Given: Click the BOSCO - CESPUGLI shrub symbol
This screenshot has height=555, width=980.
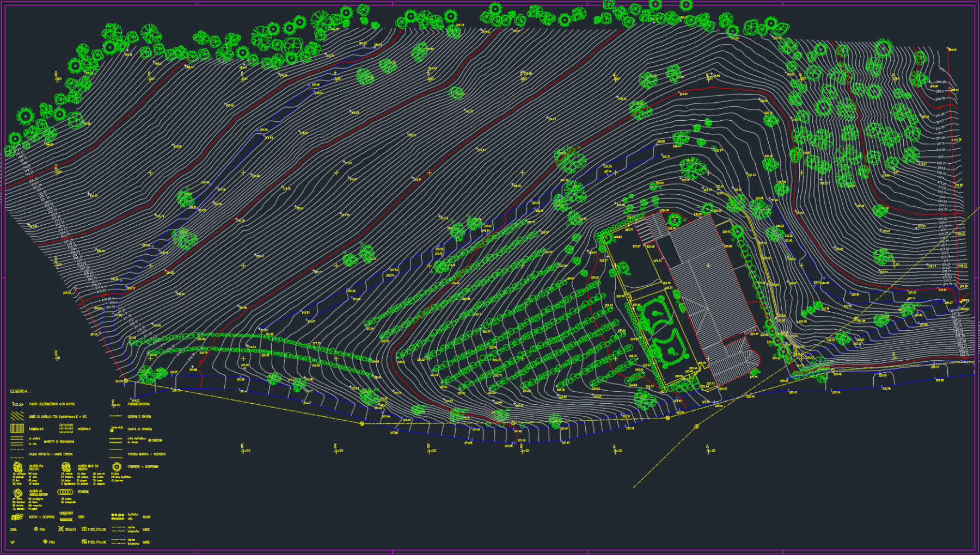Looking at the screenshot, I should (17, 517).
